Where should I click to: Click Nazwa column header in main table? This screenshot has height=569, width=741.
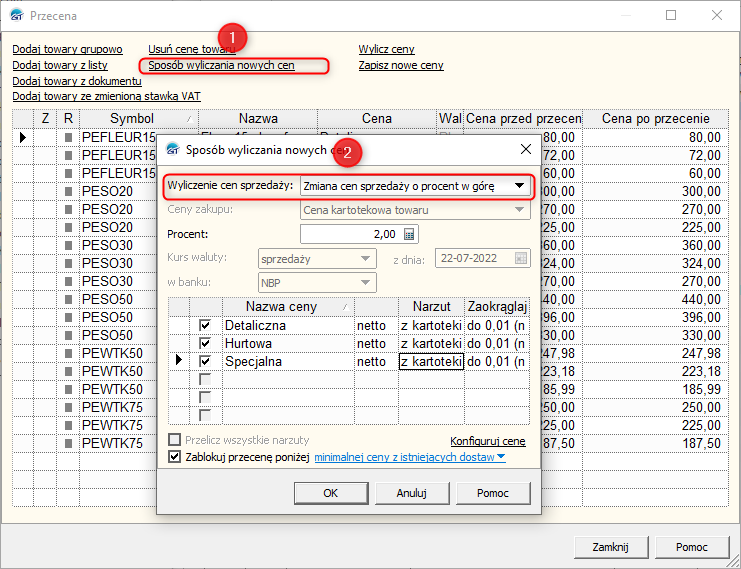258,118
